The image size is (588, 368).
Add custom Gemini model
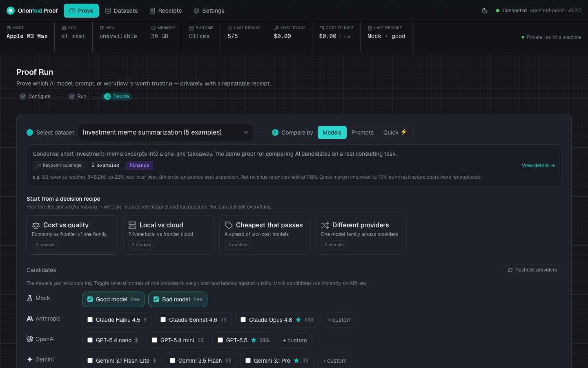pyautogui.click(x=334, y=361)
